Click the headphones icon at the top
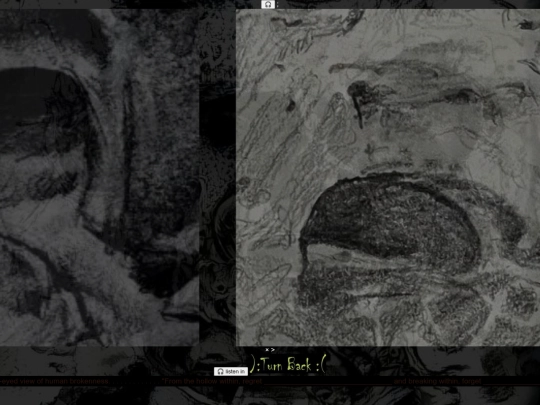 [x=268, y=4]
